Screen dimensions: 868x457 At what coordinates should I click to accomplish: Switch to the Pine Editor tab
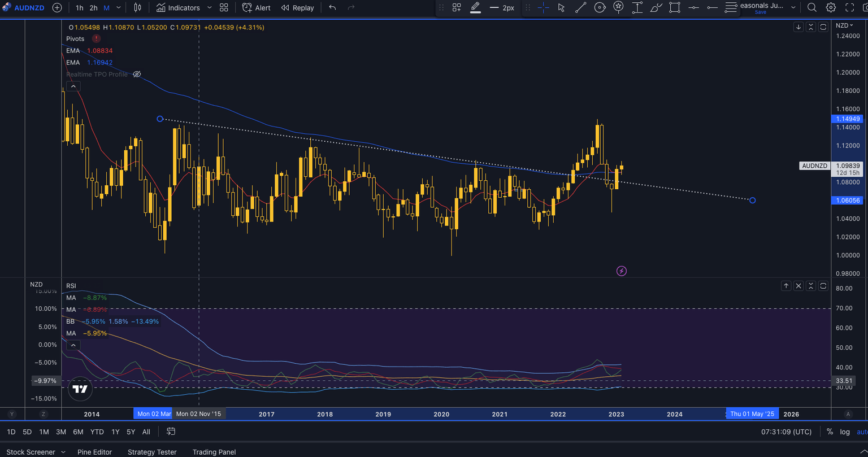pos(95,452)
